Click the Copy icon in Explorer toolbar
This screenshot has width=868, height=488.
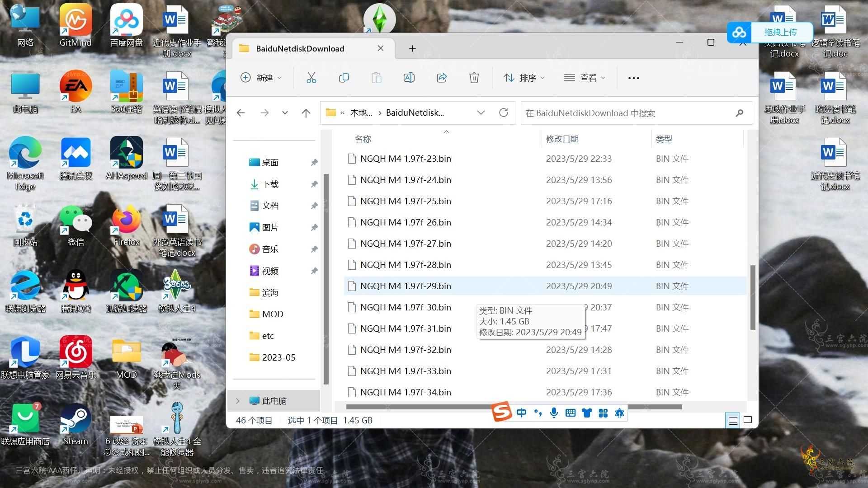(x=344, y=78)
